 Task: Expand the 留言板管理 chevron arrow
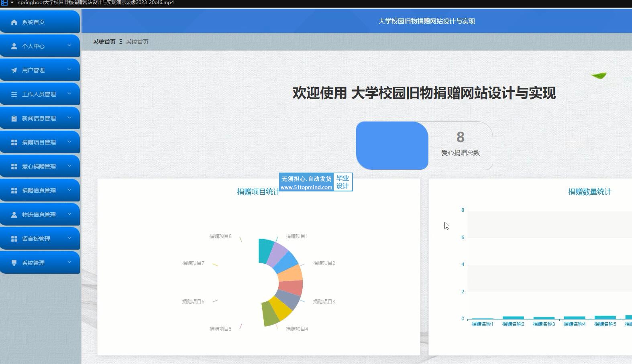pos(69,238)
